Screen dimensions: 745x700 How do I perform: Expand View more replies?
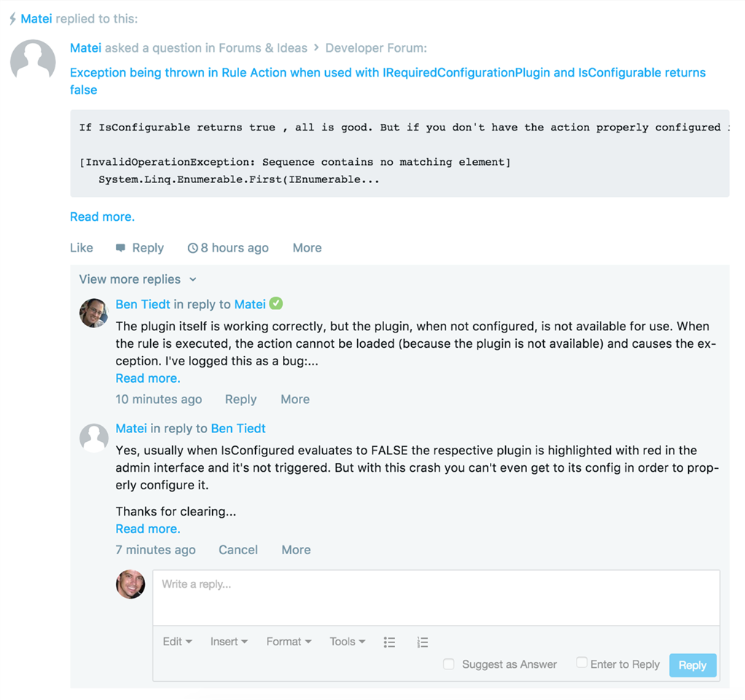[x=138, y=279]
